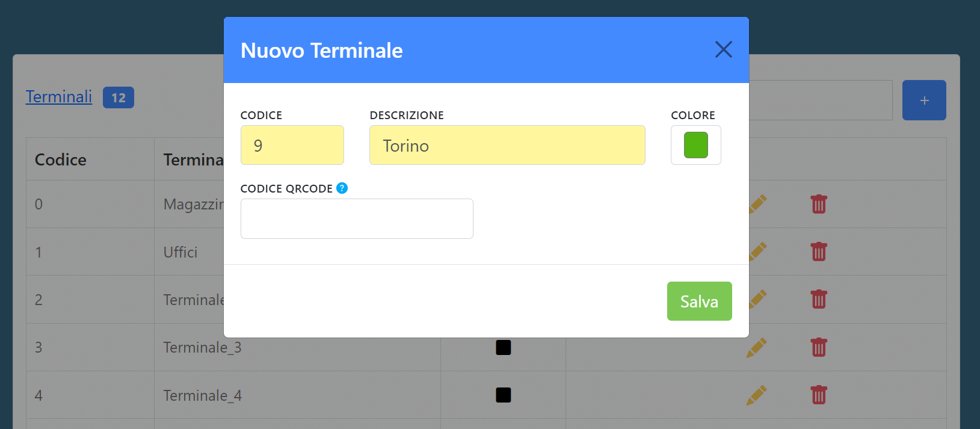Click the blue plus add button
Viewport: 980px width, 429px height.
click(923, 100)
